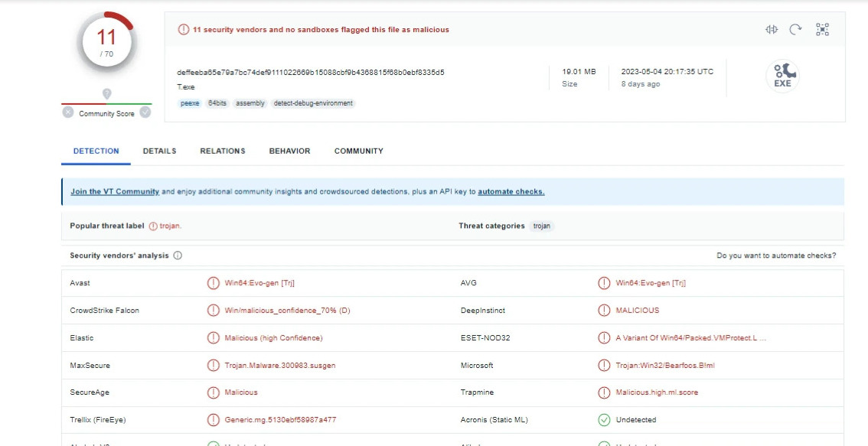Click Elastic alert icon
This screenshot has height=446, width=868.
pos(213,337)
